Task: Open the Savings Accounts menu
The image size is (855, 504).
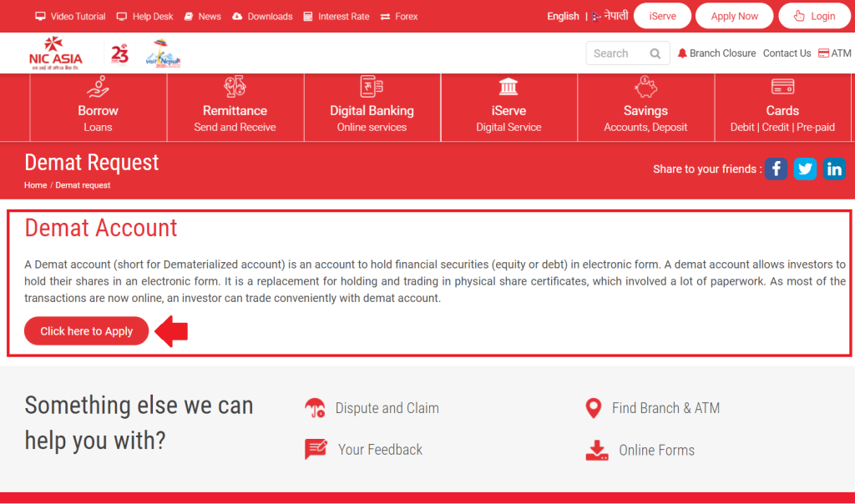Action: coord(645,108)
